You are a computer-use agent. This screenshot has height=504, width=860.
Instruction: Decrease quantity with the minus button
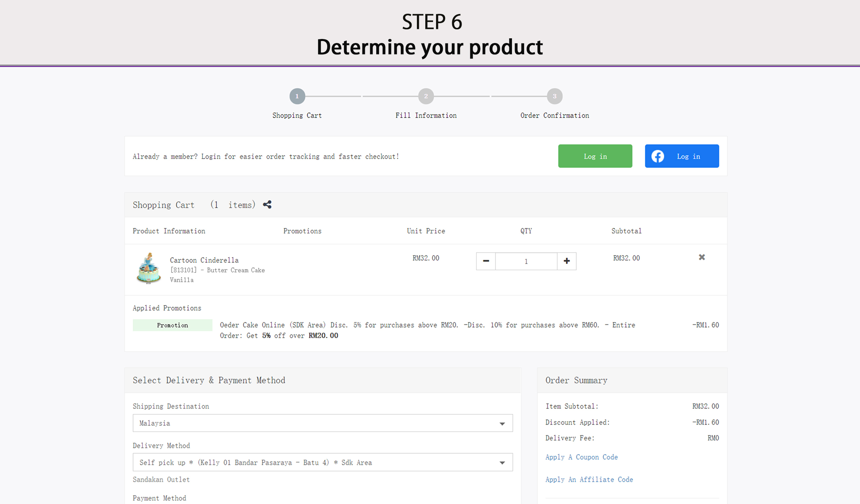pos(486,261)
